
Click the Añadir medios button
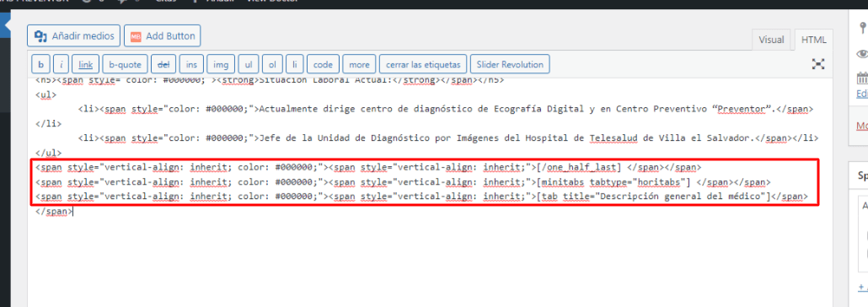point(73,36)
